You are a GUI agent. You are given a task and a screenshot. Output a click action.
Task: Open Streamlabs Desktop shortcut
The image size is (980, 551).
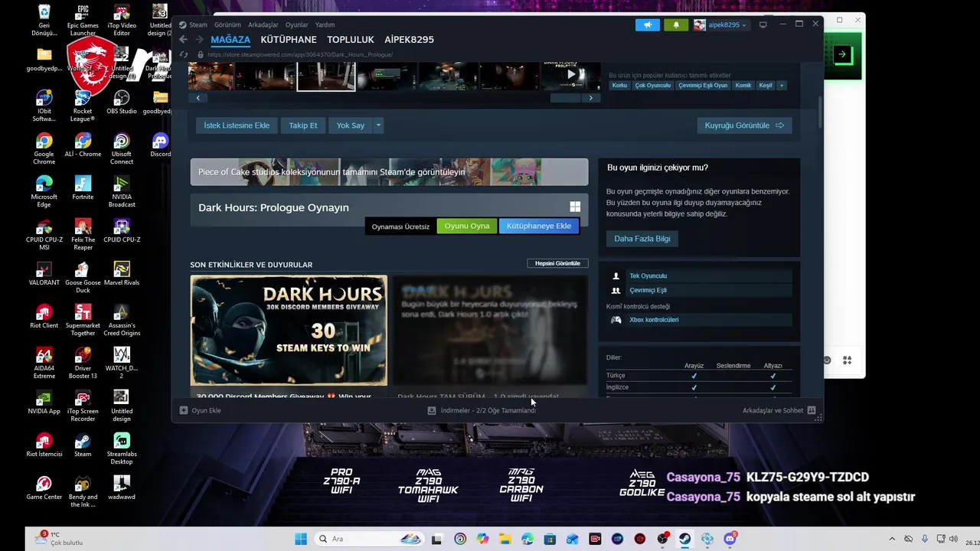(122, 448)
